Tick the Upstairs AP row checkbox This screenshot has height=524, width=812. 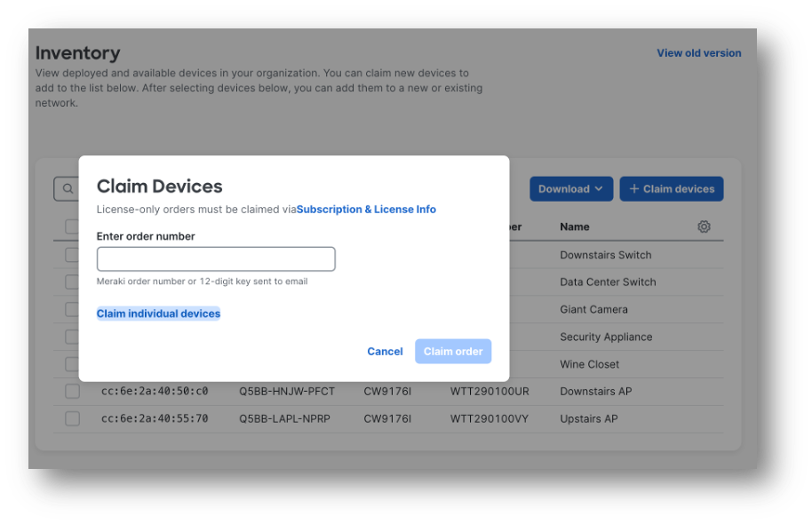point(73,418)
